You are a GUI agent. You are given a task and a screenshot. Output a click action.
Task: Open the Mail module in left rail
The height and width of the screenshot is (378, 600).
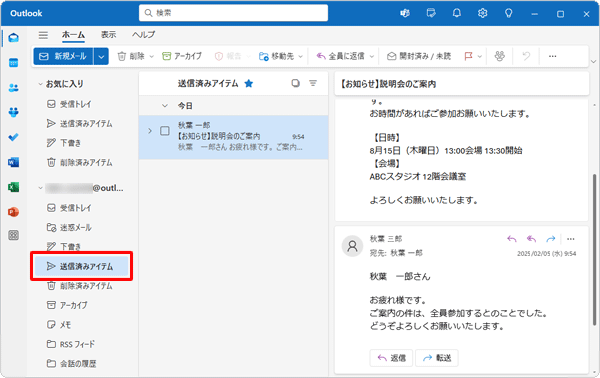tap(14, 38)
